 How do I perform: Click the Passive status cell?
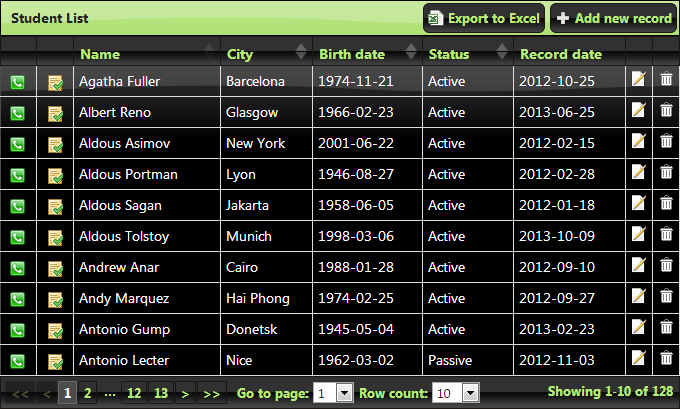point(468,360)
